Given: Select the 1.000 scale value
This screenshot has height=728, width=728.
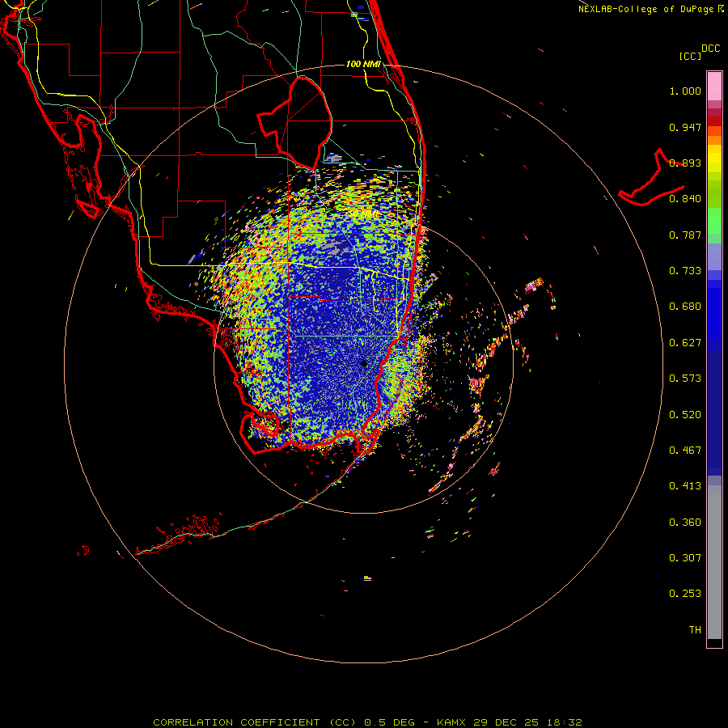Looking at the screenshot, I should point(685,91).
